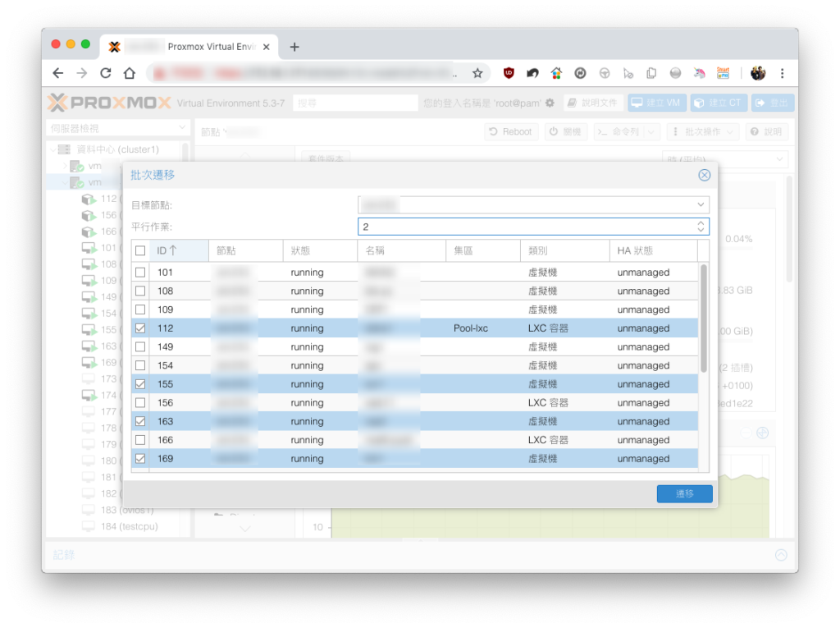Screen dimensions: 840x628
Task: Open Chrome three-dot menu
Action: (x=782, y=74)
